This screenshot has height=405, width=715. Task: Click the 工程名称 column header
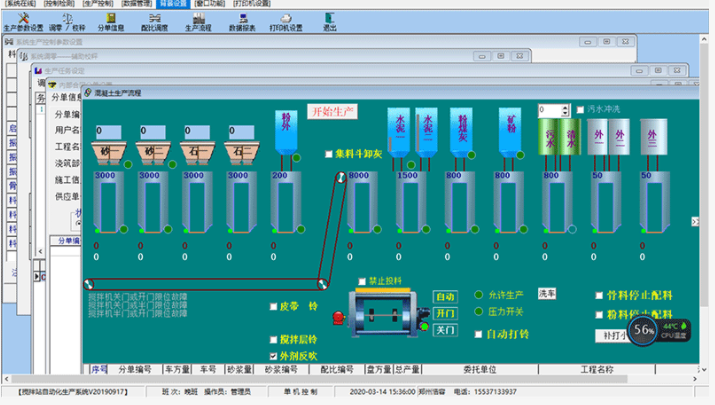pyautogui.click(x=597, y=369)
